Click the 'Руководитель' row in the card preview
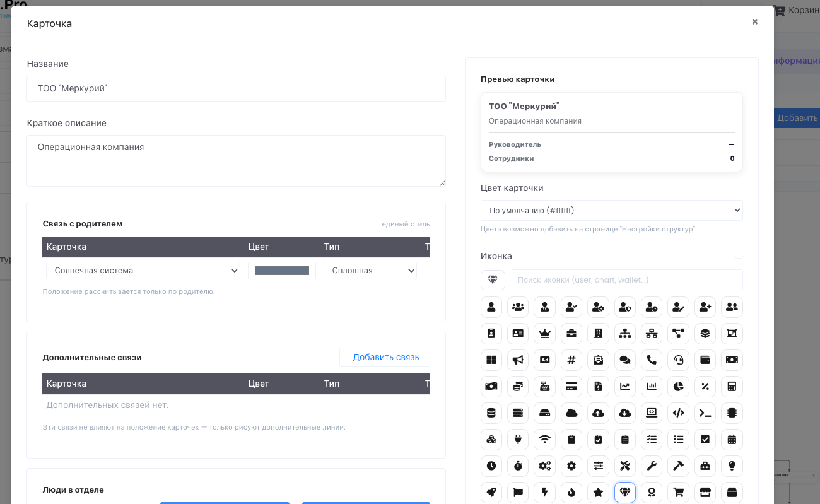820x504 pixels. click(x=611, y=144)
